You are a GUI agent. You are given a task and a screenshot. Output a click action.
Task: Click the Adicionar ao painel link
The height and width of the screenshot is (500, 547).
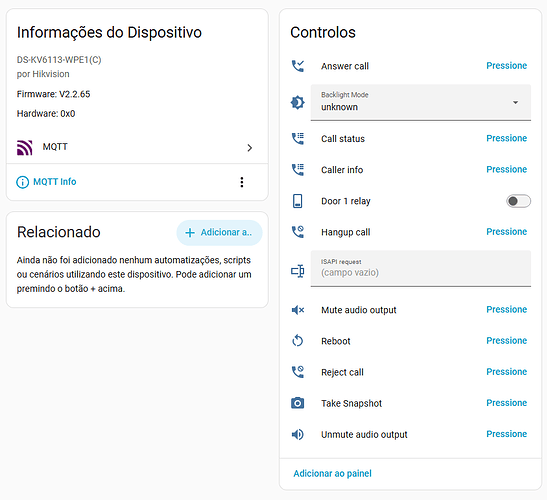[332, 473]
